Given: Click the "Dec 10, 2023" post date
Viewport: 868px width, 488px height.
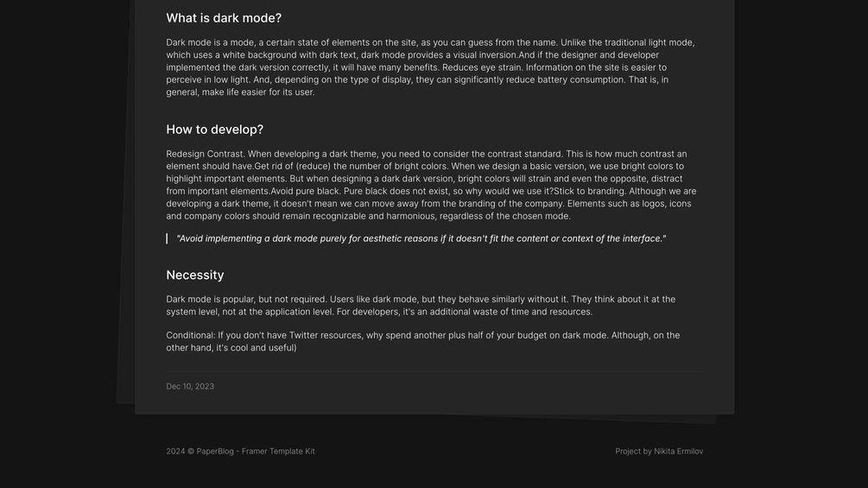Looking at the screenshot, I should [x=190, y=386].
